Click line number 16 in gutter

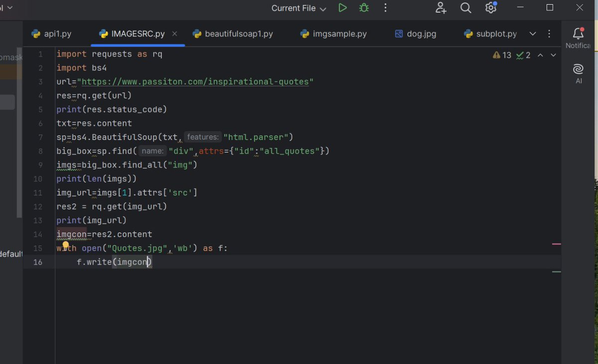coord(38,262)
